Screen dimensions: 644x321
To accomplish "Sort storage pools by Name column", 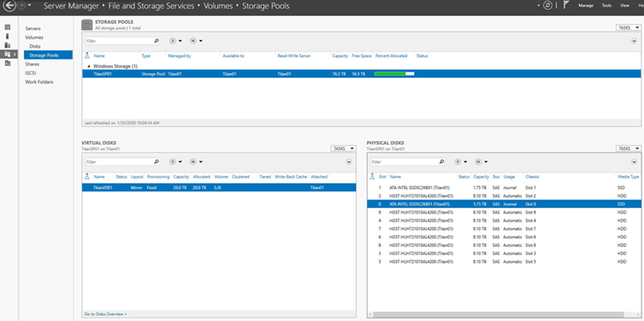I will (x=99, y=56).
